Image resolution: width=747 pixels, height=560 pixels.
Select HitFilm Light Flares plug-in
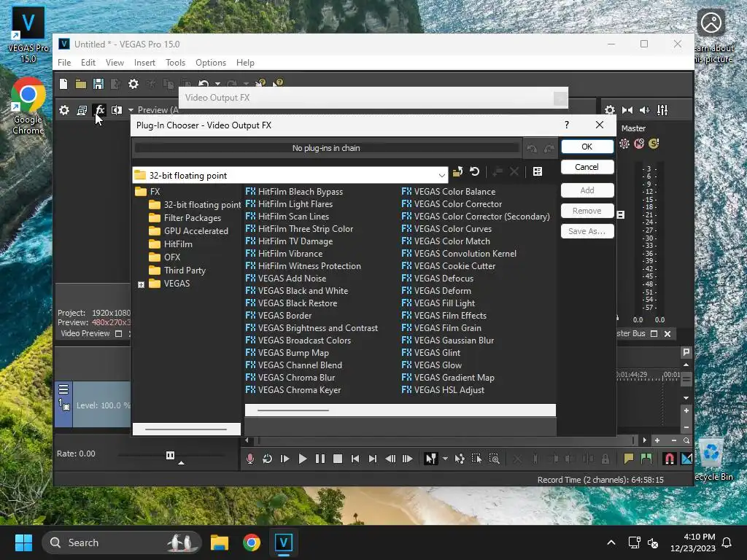(x=289, y=204)
